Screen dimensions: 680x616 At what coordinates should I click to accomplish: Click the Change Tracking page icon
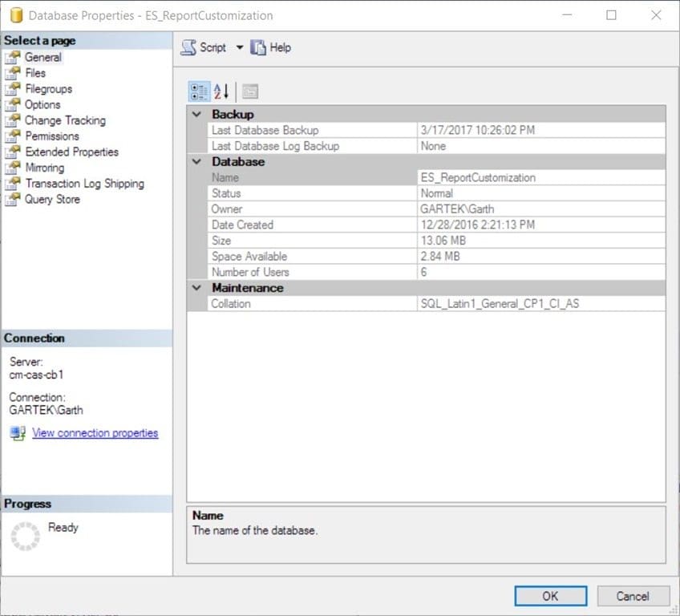13,120
